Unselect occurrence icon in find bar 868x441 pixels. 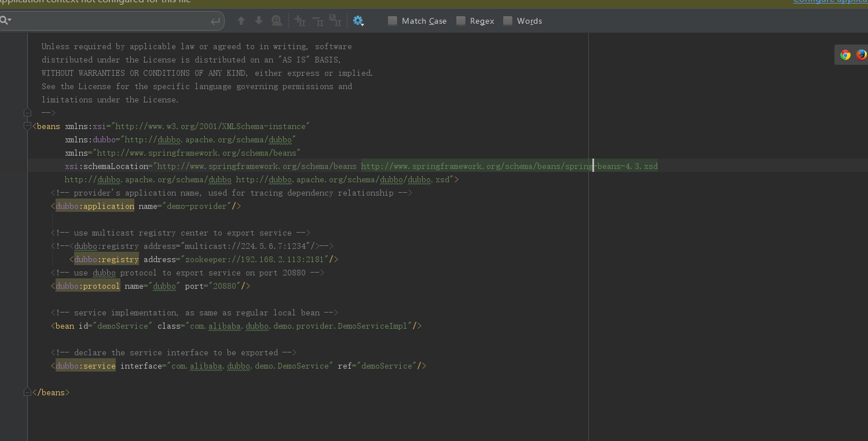coord(318,21)
